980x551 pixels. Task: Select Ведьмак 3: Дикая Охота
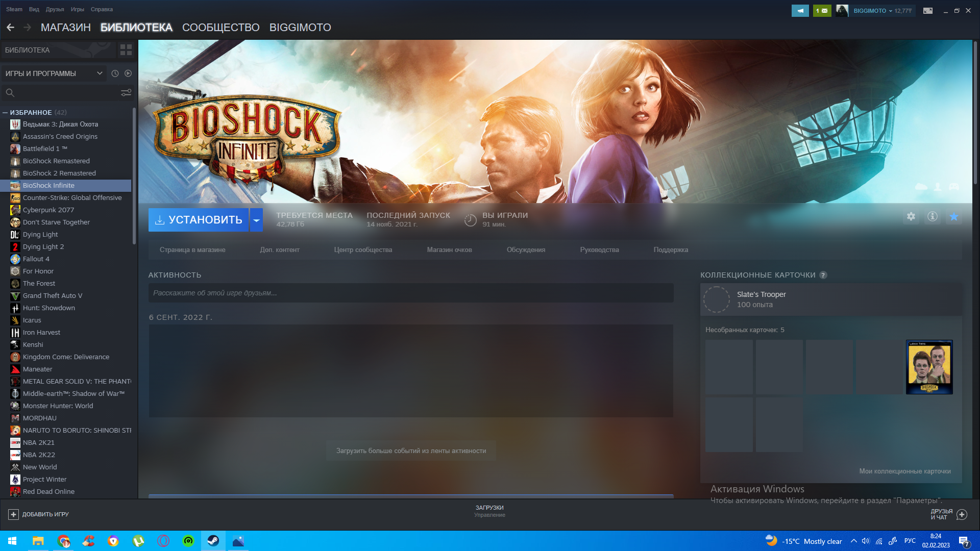(x=66, y=124)
